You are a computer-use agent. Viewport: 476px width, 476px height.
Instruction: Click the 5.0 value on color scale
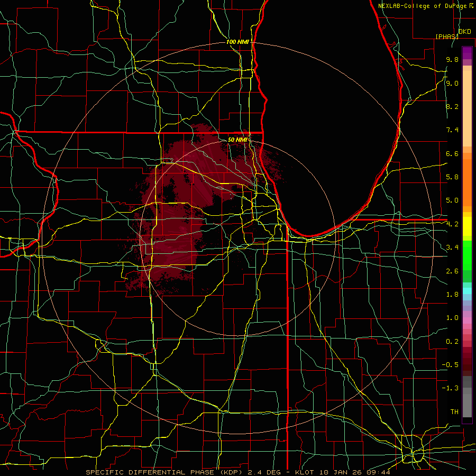click(452, 200)
